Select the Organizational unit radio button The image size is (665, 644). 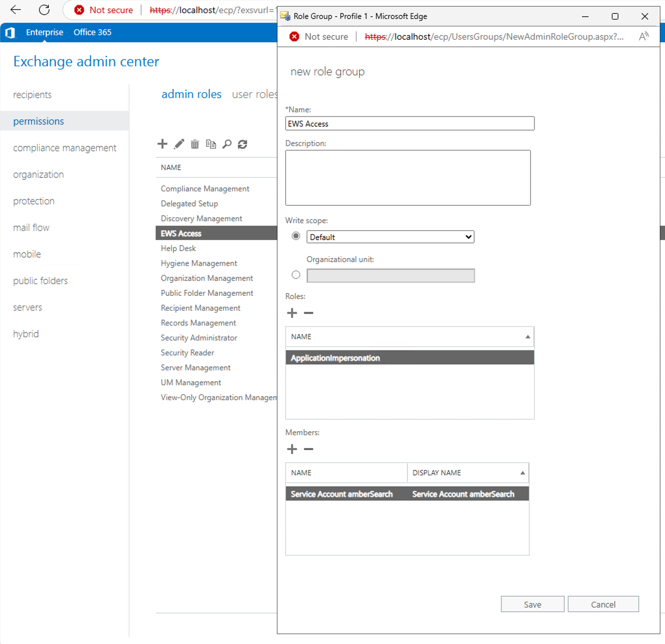click(x=296, y=275)
